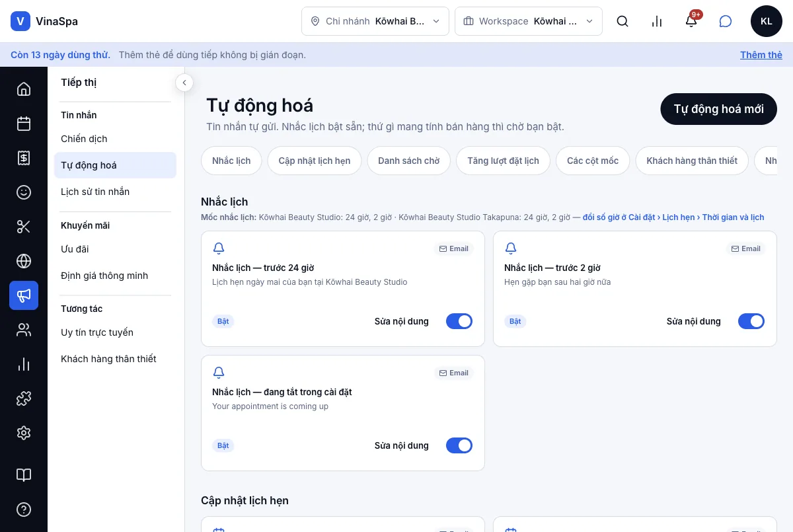Viewport: 793px width, 532px height.
Task: Open settings gear icon in rail
Action: [24, 433]
